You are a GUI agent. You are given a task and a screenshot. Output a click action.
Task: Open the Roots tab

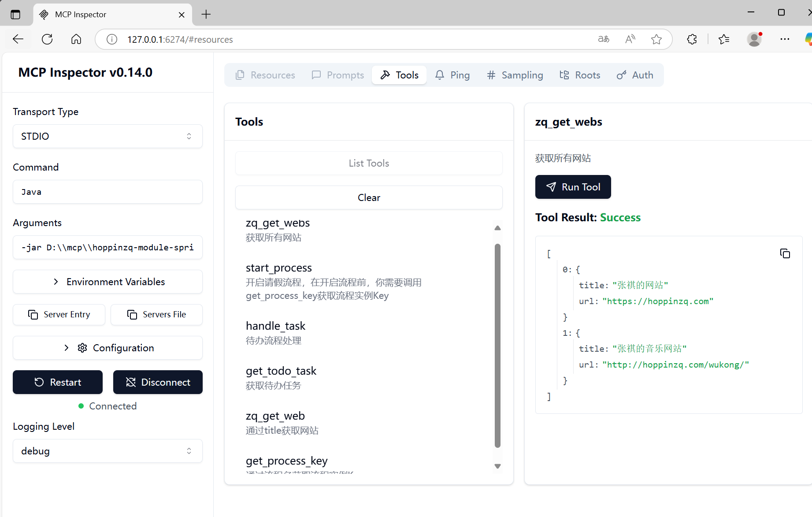[580, 75]
